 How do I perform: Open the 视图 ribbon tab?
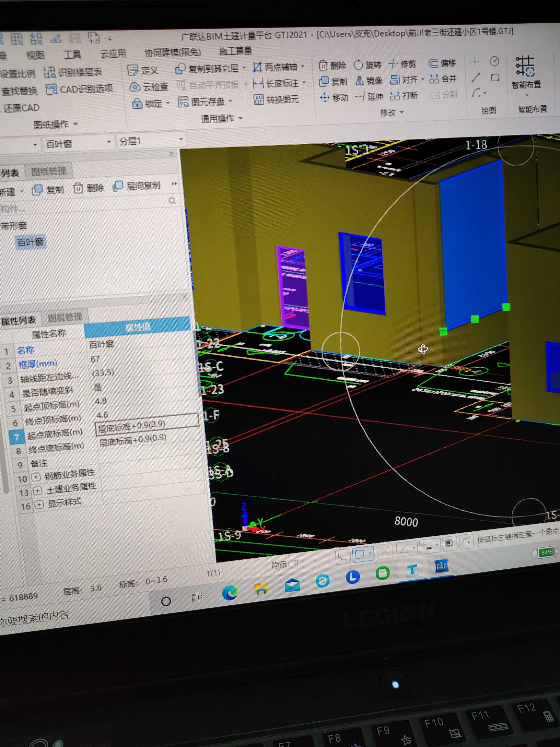point(35,55)
